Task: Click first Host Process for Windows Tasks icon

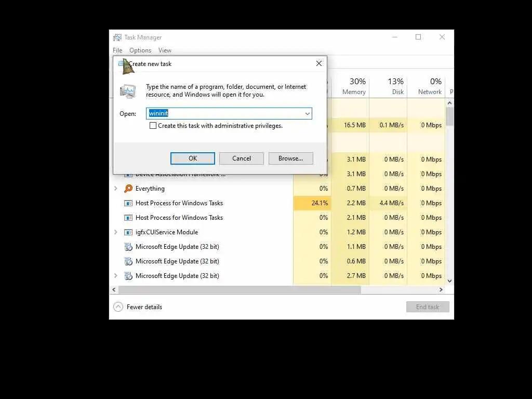Action: [128, 203]
